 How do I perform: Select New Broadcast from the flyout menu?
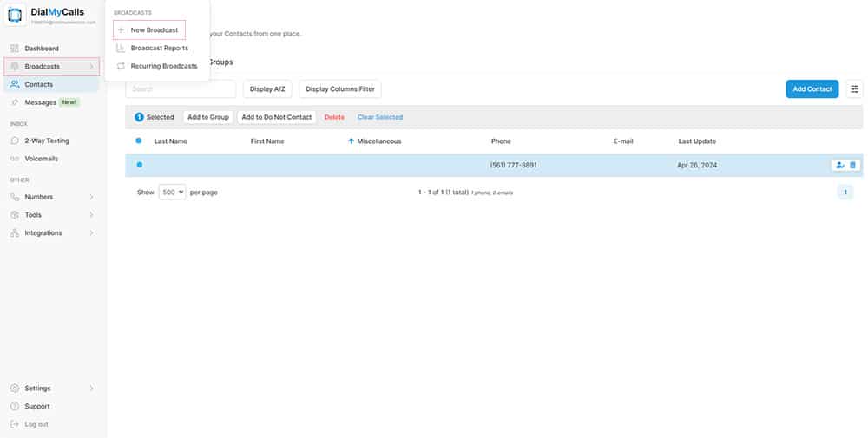[x=154, y=30]
